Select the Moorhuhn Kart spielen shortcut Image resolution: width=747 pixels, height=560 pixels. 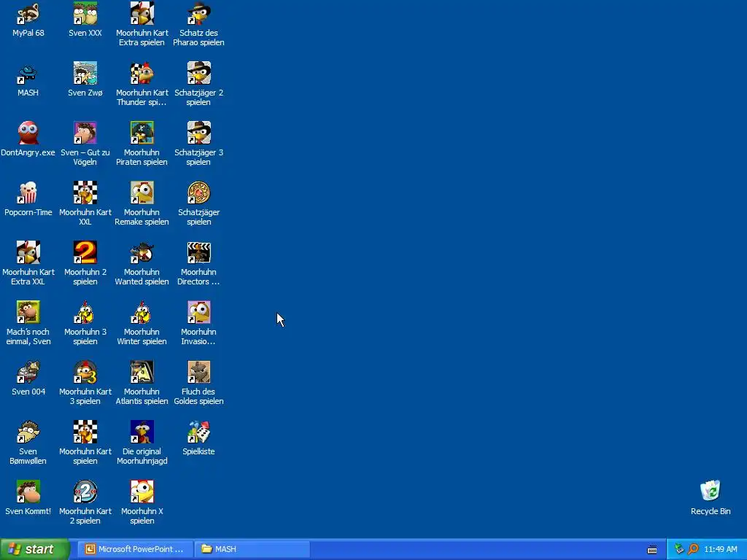click(85, 432)
